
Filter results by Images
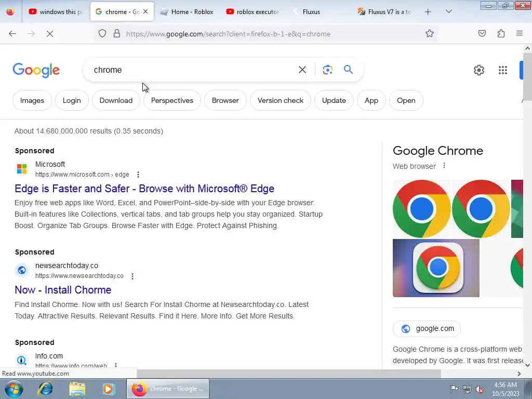[32, 100]
